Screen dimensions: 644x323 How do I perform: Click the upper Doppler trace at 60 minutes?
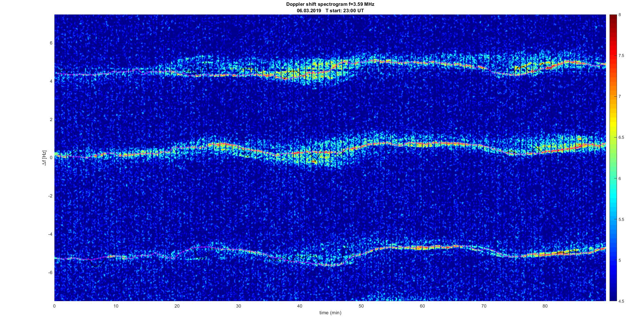tap(422, 62)
